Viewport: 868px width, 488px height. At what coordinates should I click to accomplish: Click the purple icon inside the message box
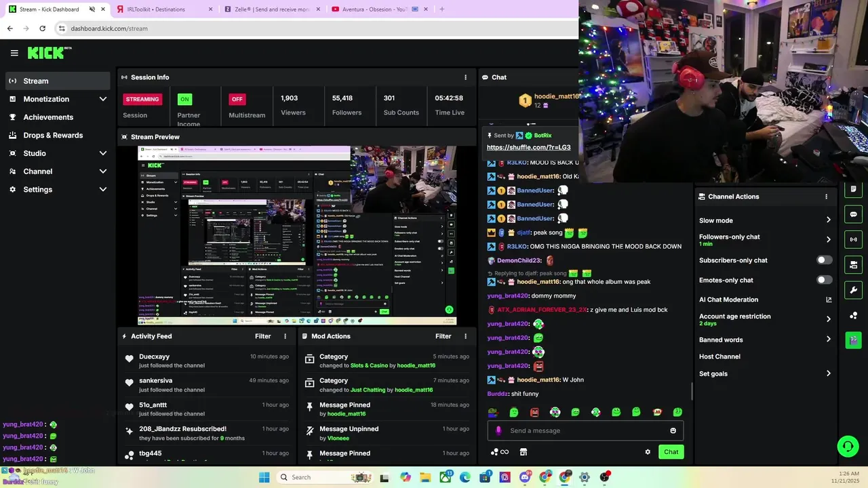[x=499, y=430]
